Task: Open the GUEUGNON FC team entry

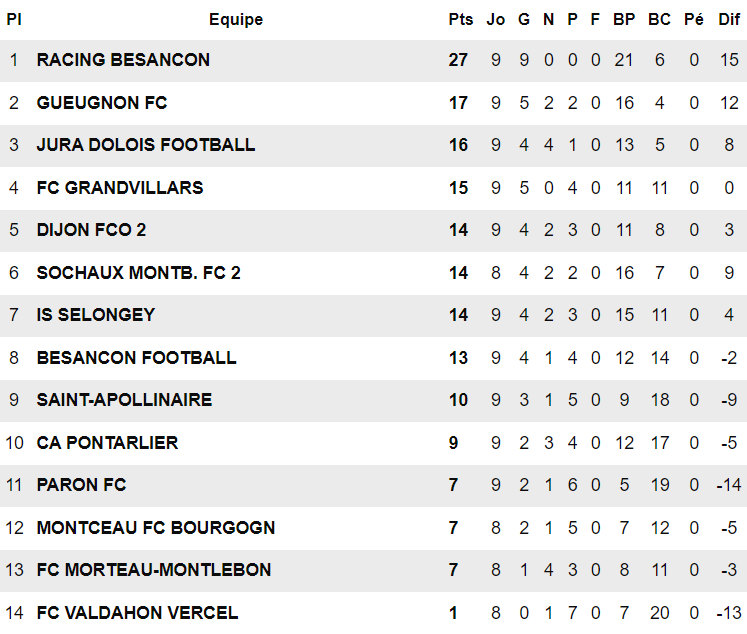Action: [x=102, y=103]
